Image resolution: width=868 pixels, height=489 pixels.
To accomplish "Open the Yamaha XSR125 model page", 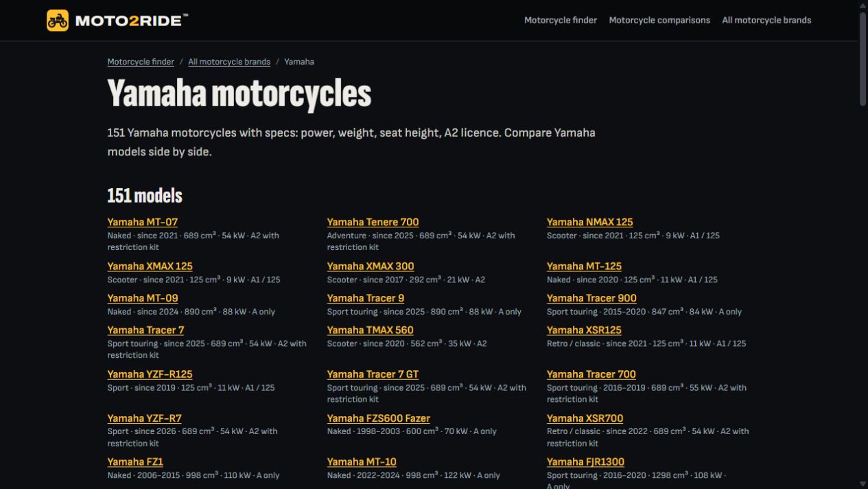I will click(x=584, y=330).
